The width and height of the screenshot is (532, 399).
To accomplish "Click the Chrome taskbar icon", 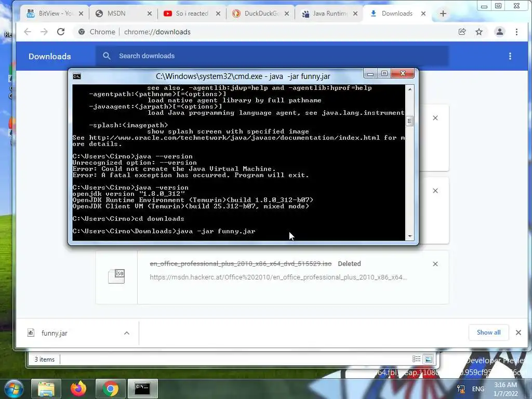I will click(x=110, y=389).
